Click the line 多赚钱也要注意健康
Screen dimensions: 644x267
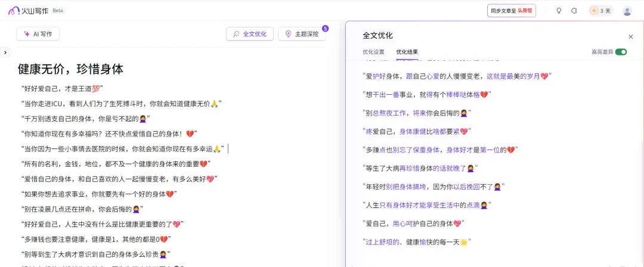tap(95, 239)
